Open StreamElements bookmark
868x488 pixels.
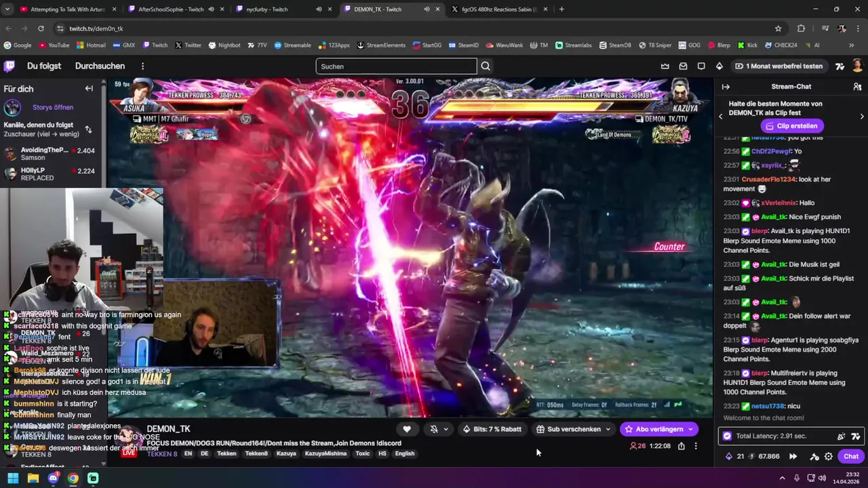pyautogui.click(x=380, y=45)
